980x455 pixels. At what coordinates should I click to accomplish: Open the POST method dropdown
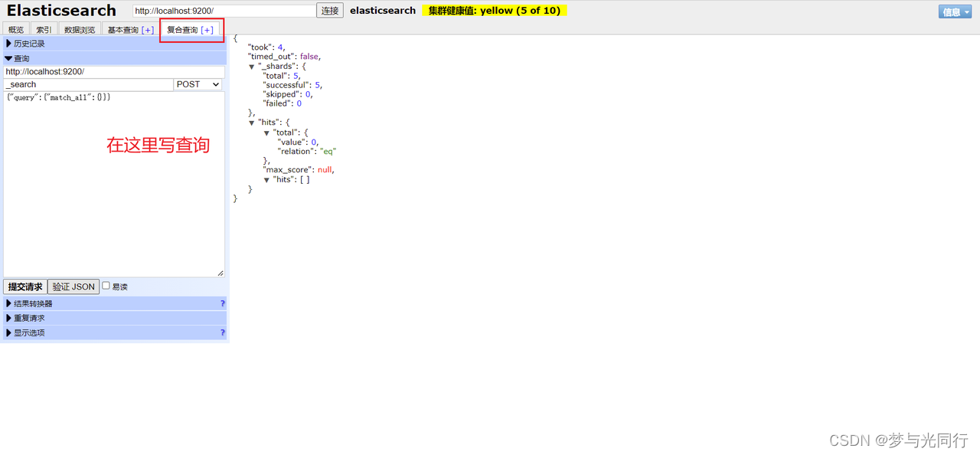click(198, 84)
